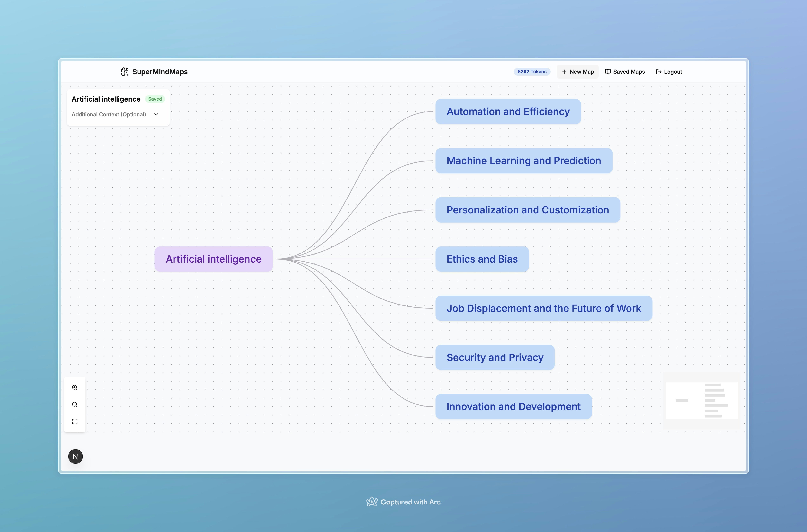Click the zoom out magnifier icon
Viewport: 807px width, 532px height.
75,404
